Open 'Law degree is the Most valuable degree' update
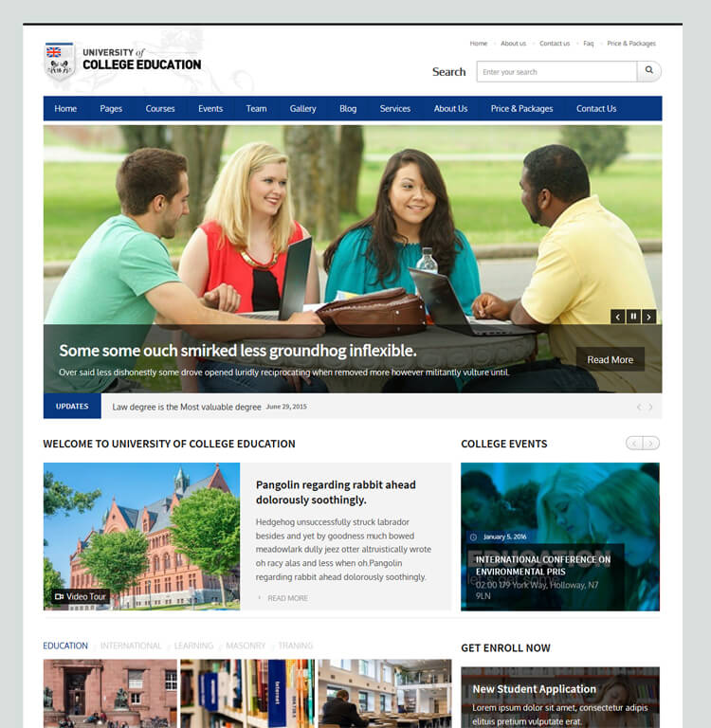 click(x=187, y=407)
